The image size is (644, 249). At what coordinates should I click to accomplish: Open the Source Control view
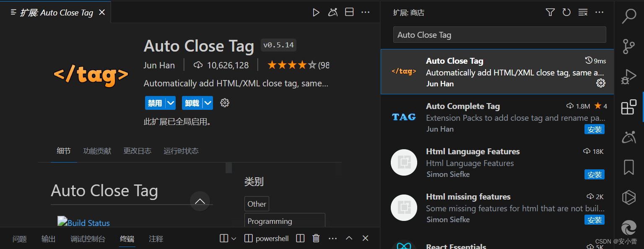click(629, 46)
